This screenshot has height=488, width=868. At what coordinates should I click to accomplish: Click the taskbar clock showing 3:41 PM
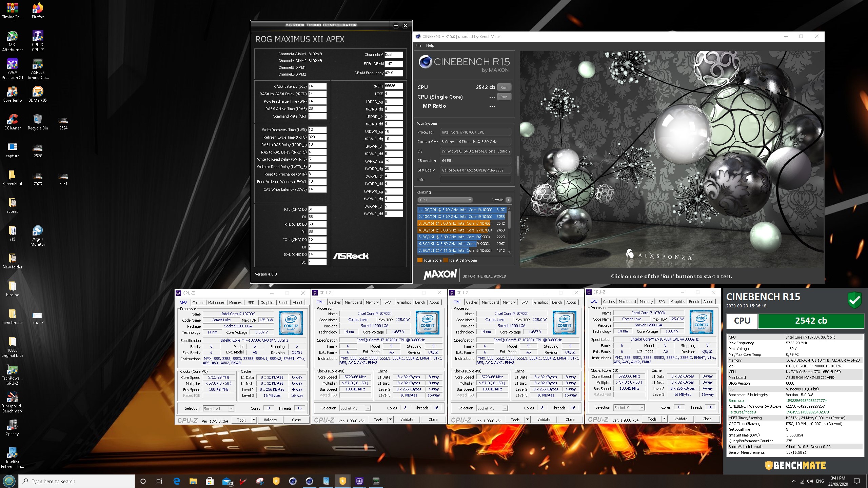(838, 481)
